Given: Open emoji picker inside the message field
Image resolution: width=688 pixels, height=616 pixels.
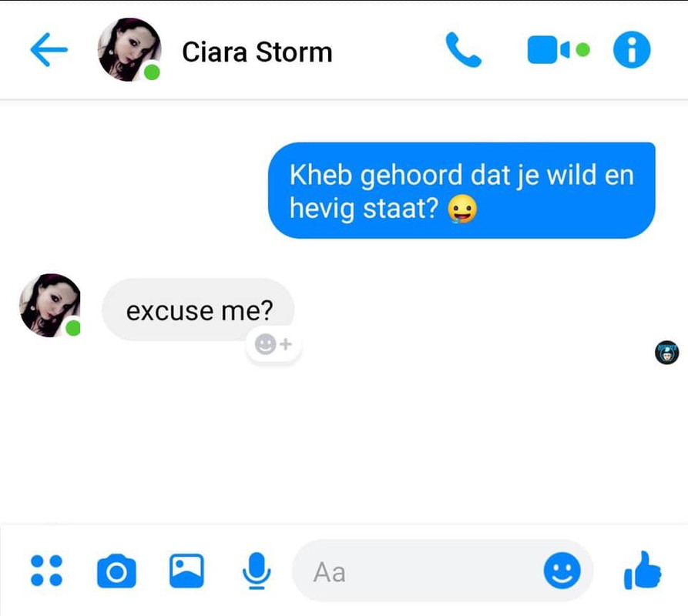Looking at the screenshot, I should click(x=562, y=571).
